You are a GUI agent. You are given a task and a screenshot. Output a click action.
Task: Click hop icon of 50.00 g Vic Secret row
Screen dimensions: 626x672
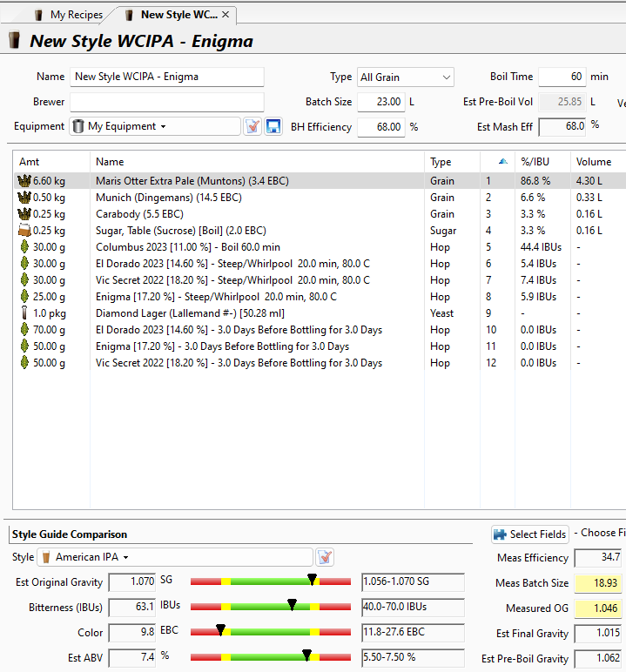click(x=24, y=363)
